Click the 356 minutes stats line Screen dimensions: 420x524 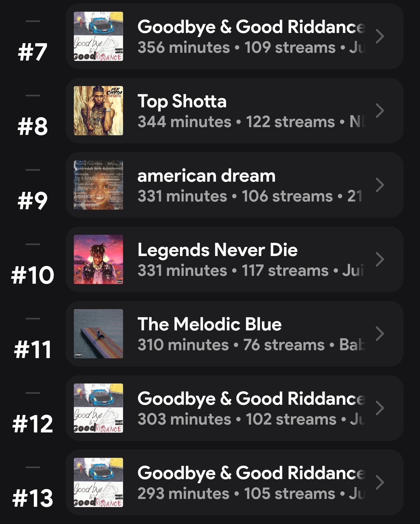251,48
